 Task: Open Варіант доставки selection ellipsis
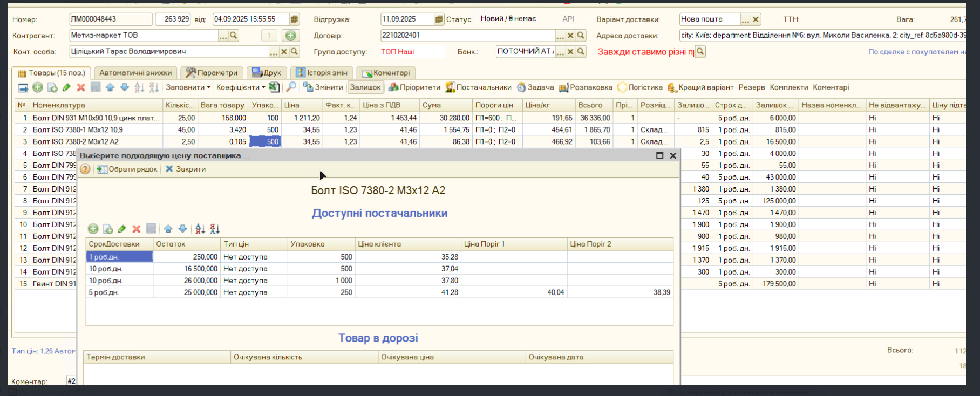[x=745, y=19]
